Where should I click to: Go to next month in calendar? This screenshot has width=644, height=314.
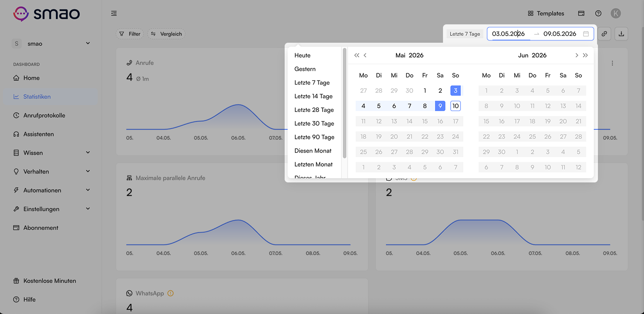(577, 56)
